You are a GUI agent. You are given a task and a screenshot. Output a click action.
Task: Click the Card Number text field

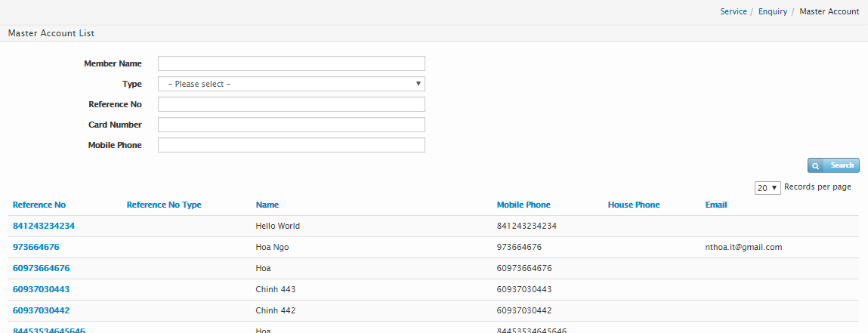291,125
